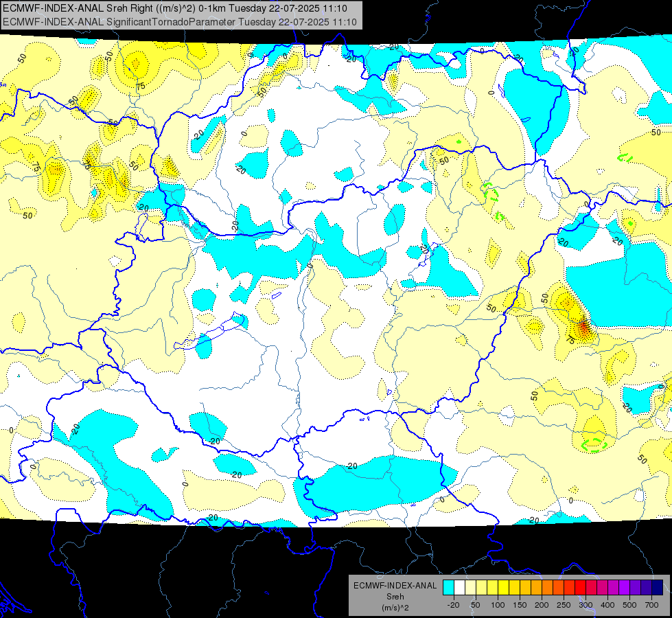
Task: Click the pure red legend swatch
Action: click(580, 587)
